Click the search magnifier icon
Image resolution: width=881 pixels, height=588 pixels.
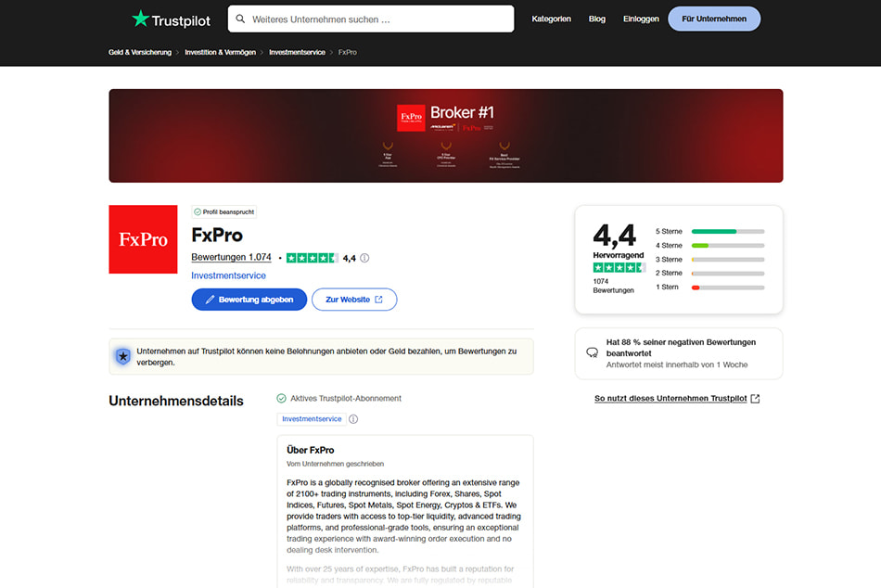click(240, 19)
